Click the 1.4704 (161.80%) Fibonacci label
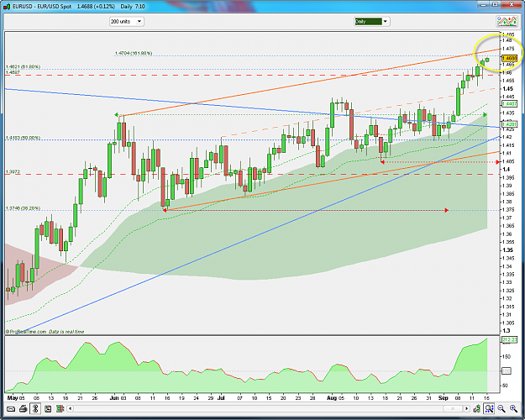 pyautogui.click(x=134, y=53)
